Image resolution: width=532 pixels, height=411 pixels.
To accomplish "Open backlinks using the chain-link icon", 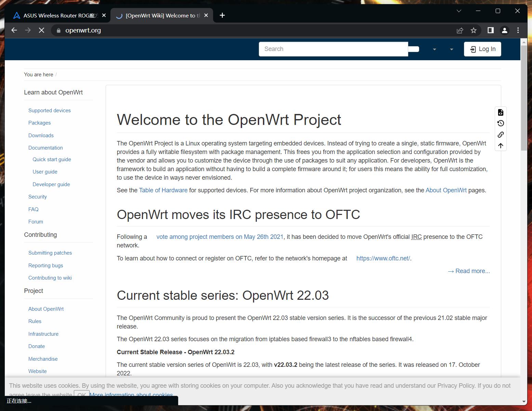I will pyautogui.click(x=501, y=134).
